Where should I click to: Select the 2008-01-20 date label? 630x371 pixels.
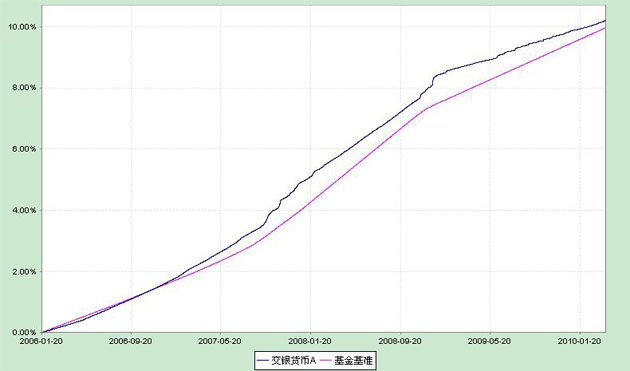click(x=310, y=341)
